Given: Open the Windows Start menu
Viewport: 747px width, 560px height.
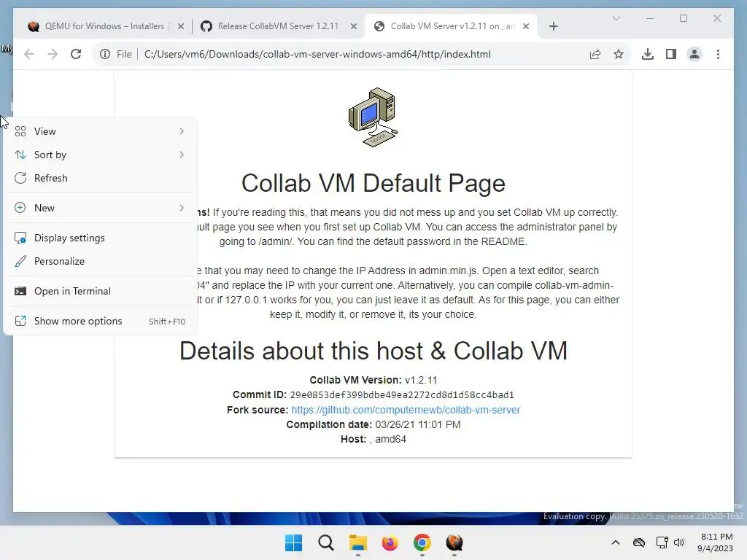Looking at the screenshot, I should coord(293,542).
